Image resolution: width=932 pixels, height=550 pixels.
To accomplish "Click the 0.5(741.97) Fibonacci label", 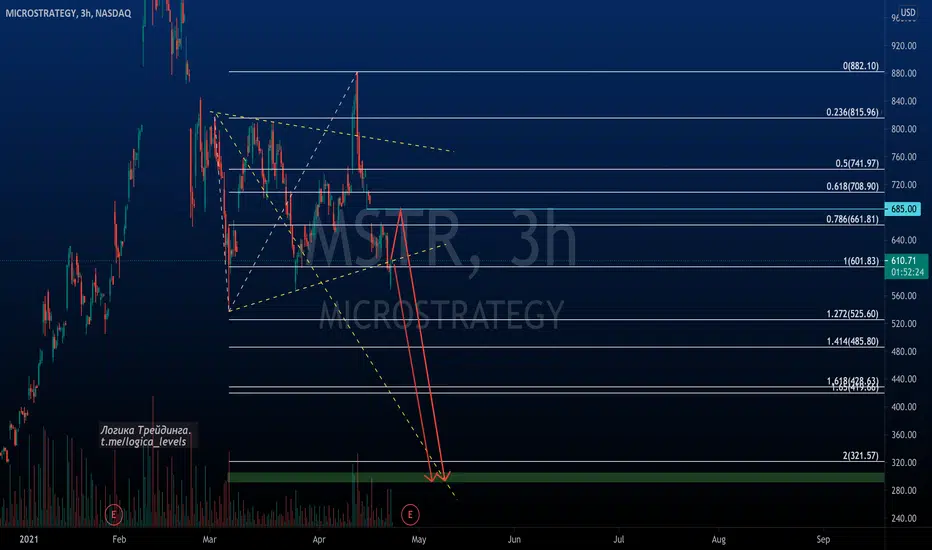I will tap(857, 164).
